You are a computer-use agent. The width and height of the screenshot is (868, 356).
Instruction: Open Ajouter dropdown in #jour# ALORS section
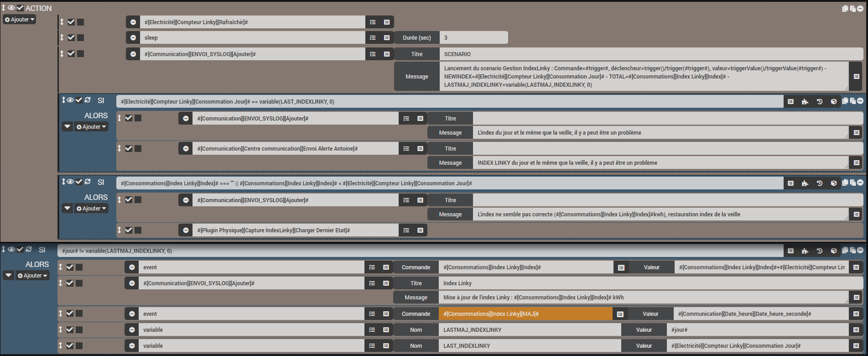[x=32, y=275]
